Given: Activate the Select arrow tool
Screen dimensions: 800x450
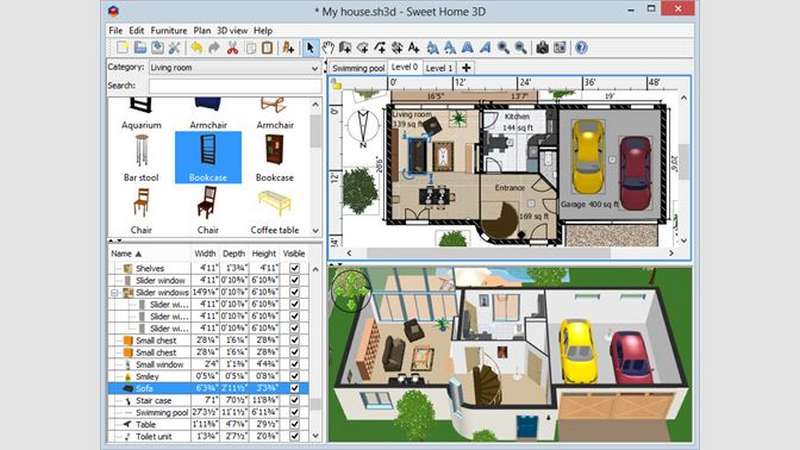Looking at the screenshot, I should [310, 48].
